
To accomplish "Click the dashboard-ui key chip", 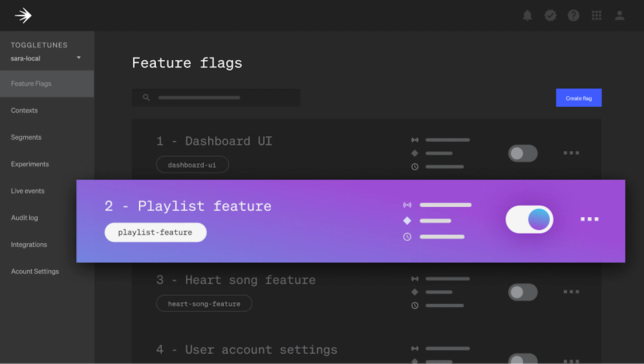I will tap(192, 164).
